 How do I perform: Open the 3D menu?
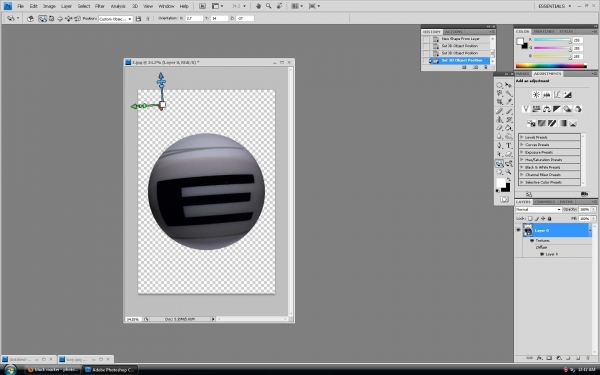pyautogui.click(x=135, y=6)
